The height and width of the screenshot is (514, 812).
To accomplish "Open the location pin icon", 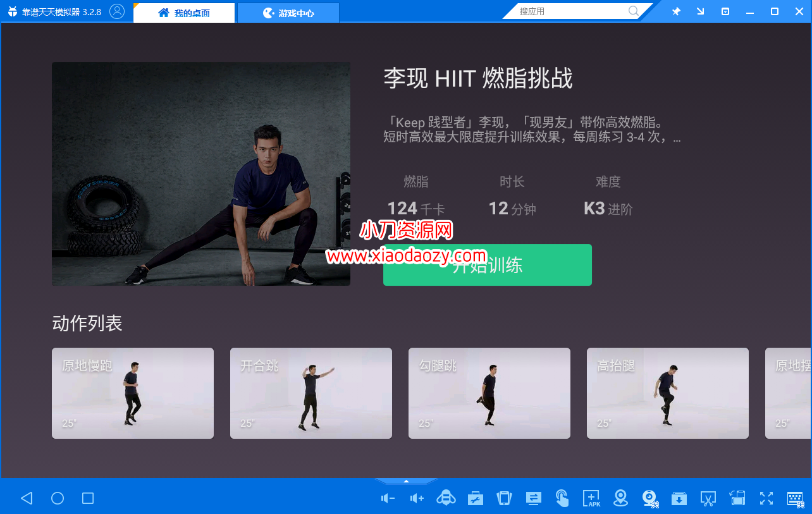I will pyautogui.click(x=621, y=498).
